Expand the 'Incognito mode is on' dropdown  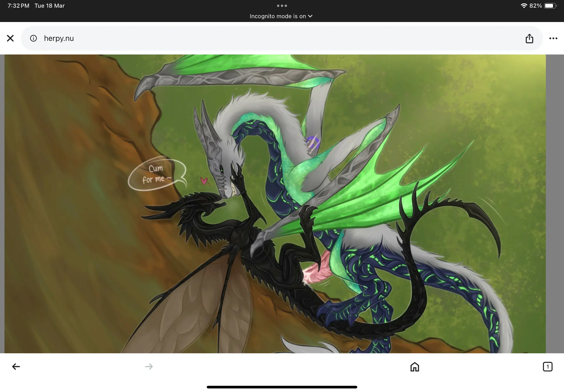tap(278, 16)
